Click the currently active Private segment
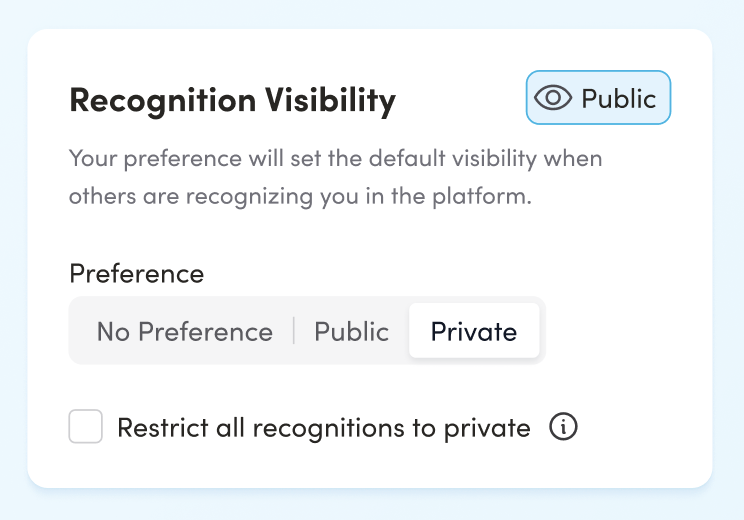Screen dimensions: 744x520 point(474,332)
